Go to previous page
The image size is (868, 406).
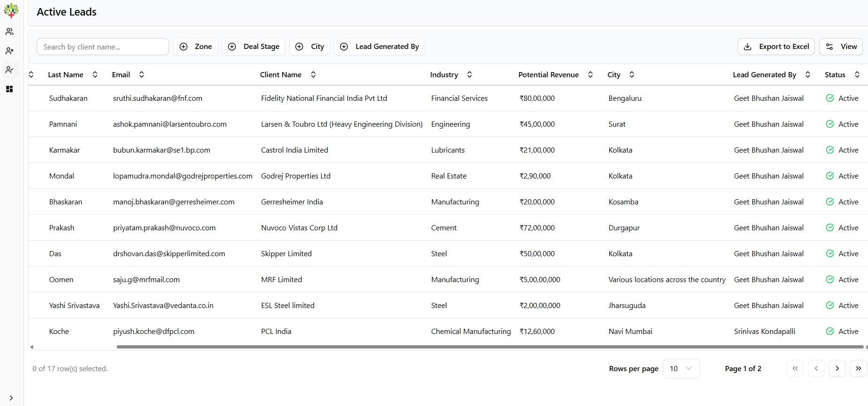tap(816, 368)
